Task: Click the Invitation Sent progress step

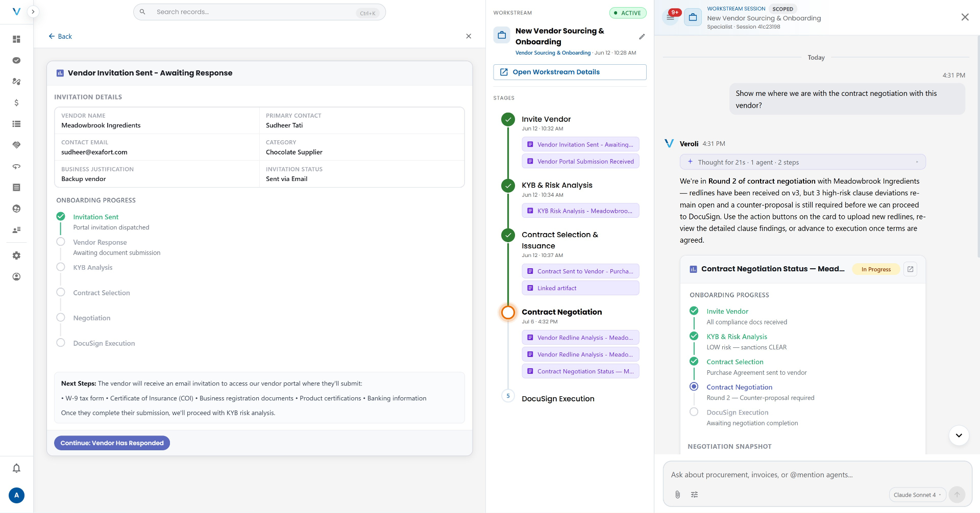Action: (95, 217)
